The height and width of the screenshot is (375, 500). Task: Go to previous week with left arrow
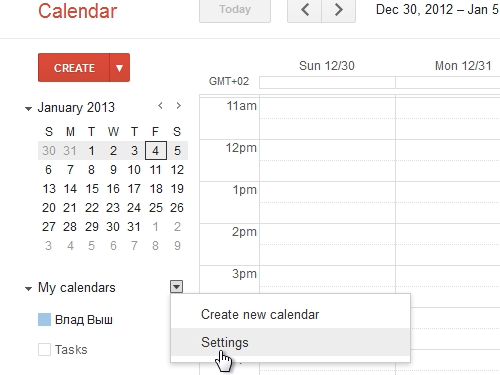305,10
